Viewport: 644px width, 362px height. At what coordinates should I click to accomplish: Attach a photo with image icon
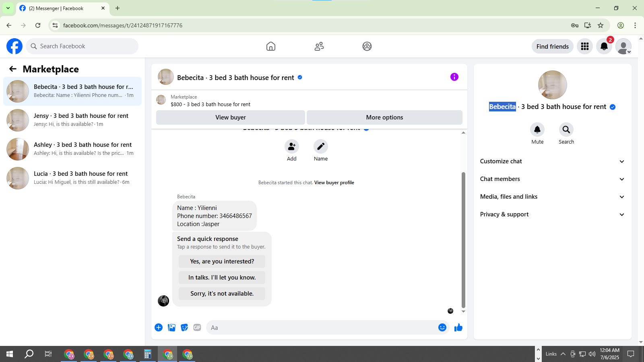click(x=172, y=327)
